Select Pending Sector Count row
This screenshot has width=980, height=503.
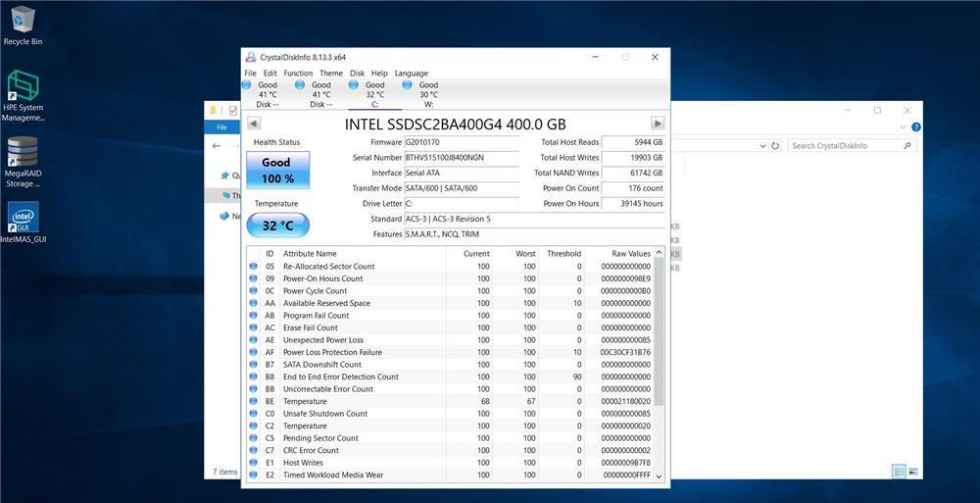click(450, 438)
